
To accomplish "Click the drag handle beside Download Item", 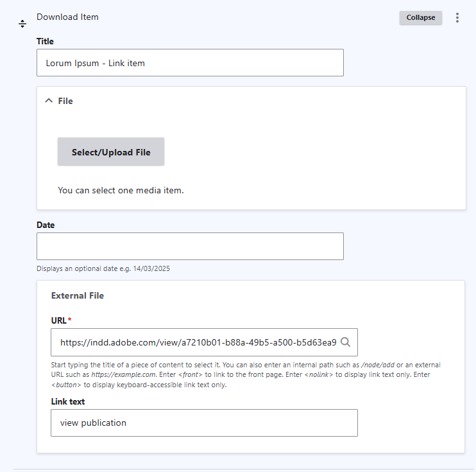I will [22, 24].
